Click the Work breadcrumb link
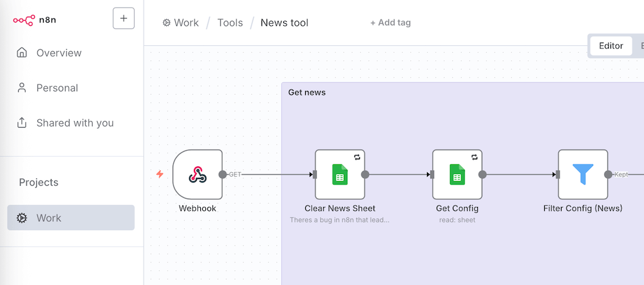The height and width of the screenshot is (285, 644). click(x=181, y=23)
